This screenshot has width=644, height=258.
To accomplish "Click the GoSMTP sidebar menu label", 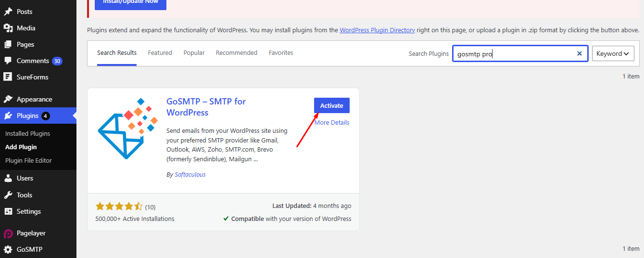I will coord(30,250).
